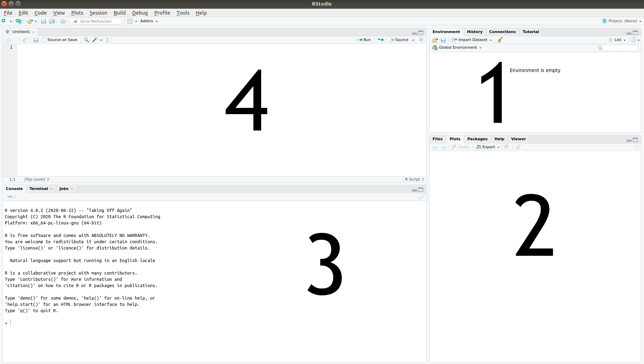The width and height of the screenshot is (644, 364).
Task: Click the Source button
Action: pos(399,40)
